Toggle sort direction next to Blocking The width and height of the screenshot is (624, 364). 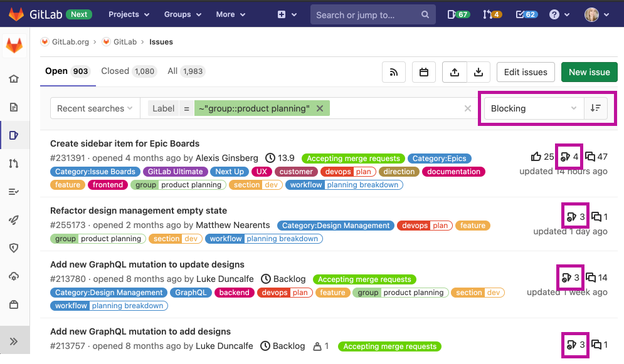pos(595,108)
